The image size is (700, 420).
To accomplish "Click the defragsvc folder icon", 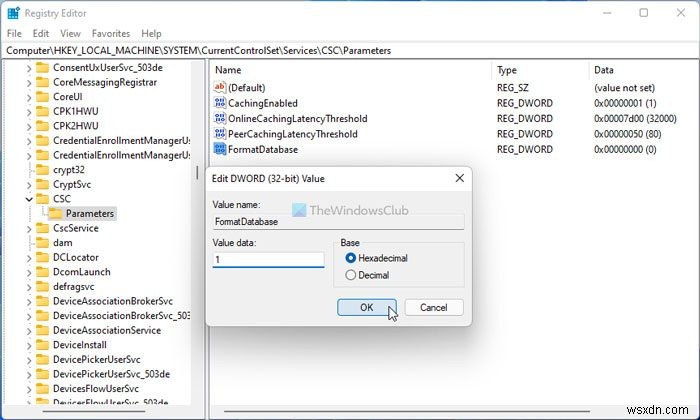I will pyautogui.click(x=42, y=287).
